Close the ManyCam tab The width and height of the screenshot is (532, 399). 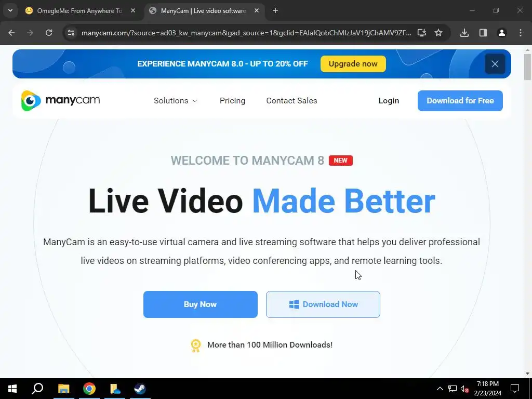(257, 11)
